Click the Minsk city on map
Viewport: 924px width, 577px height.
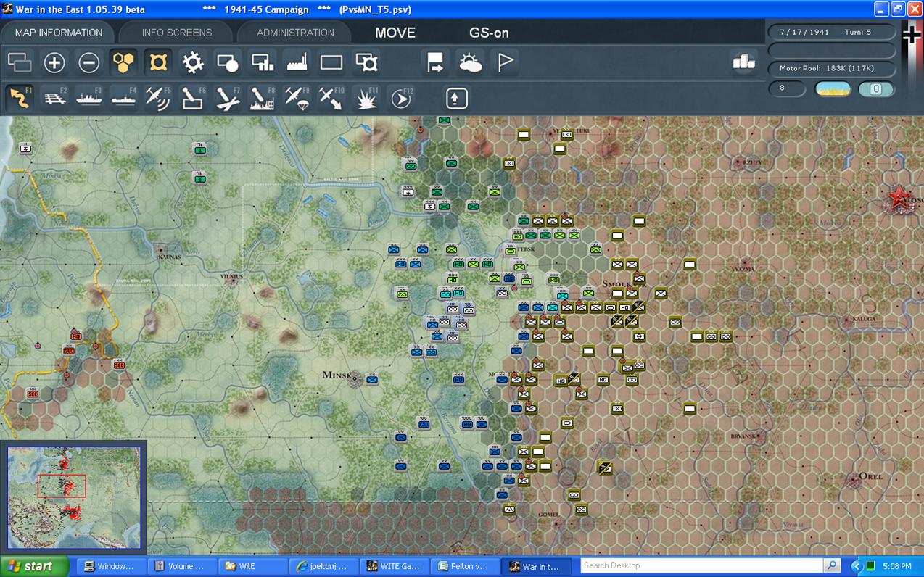pos(354,378)
